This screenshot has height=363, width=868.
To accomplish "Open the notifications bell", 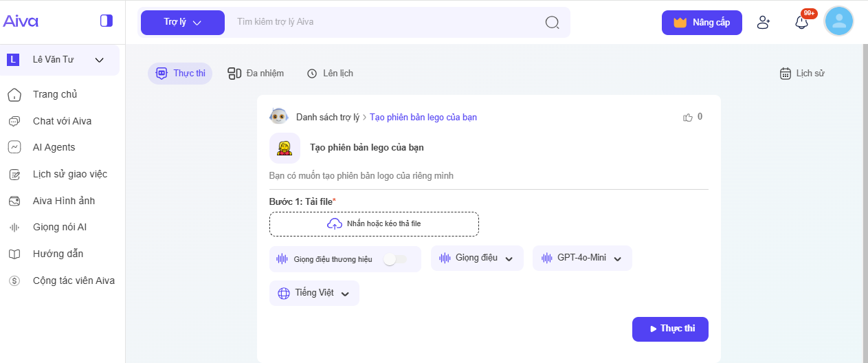I will (x=801, y=22).
